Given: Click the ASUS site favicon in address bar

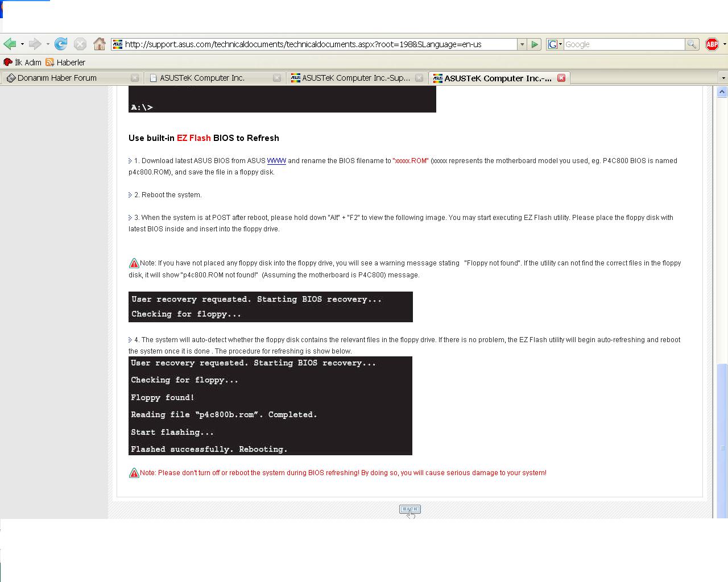Looking at the screenshot, I should click(118, 44).
